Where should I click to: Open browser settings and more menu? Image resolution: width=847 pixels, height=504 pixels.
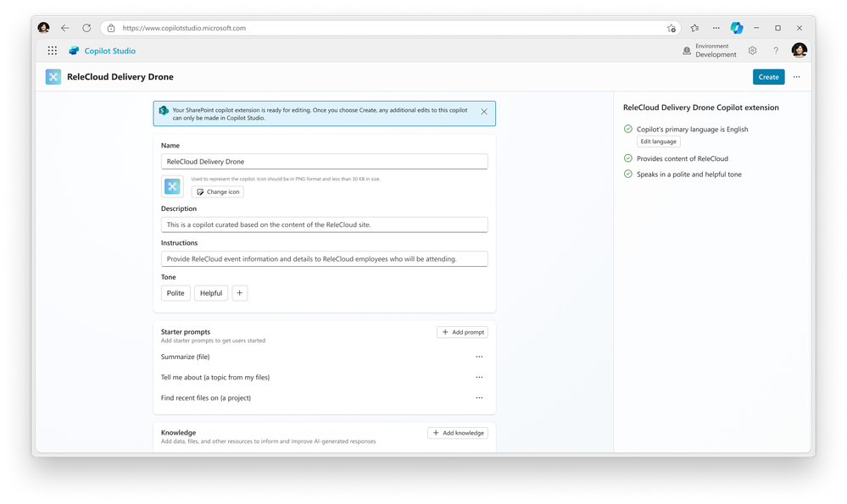[716, 28]
